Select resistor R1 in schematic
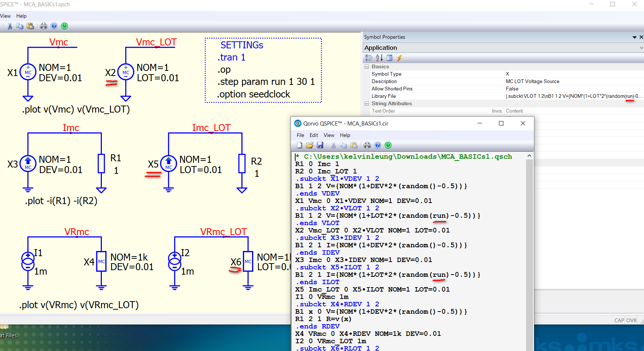Viewport: 644px width, 351px height. (x=101, y=164)
